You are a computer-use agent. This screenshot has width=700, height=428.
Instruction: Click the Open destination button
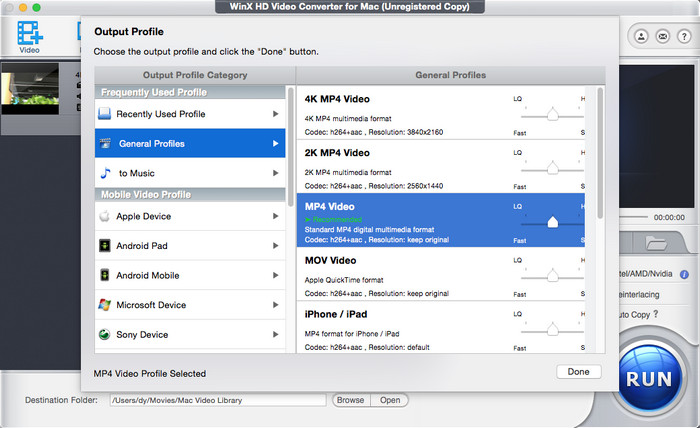[390, 400]
